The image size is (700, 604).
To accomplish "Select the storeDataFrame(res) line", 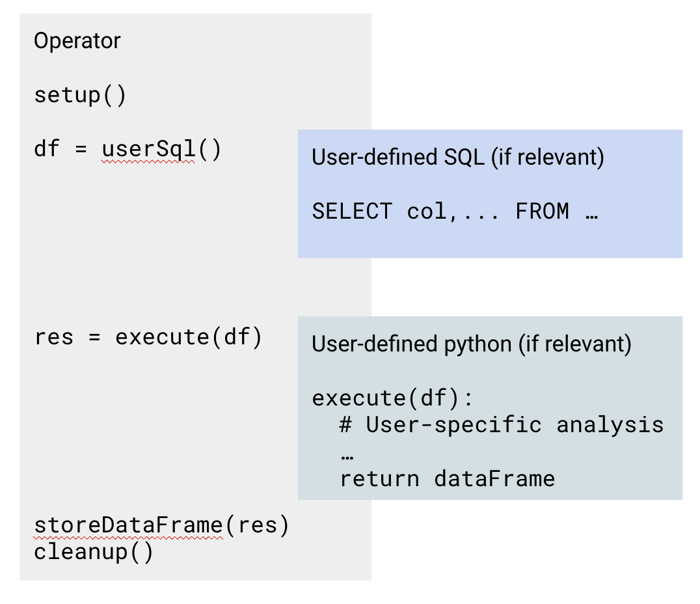I will pyautogui.click(x=161, y=525).
